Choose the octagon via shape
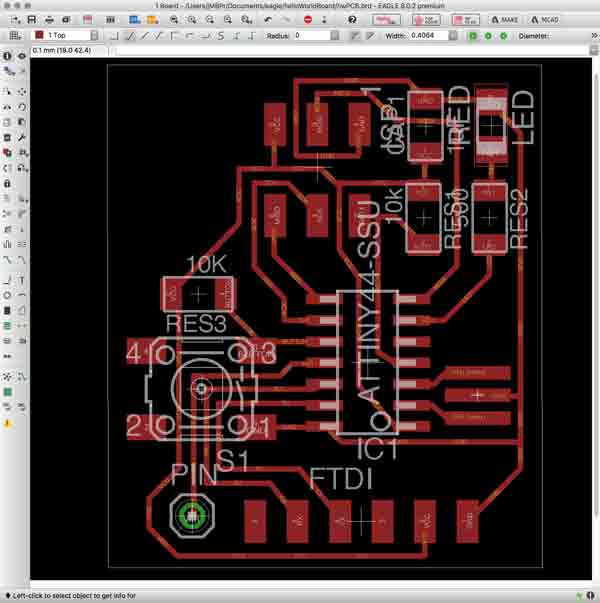This screenshot has width=600, height=603. coord(503,36)
